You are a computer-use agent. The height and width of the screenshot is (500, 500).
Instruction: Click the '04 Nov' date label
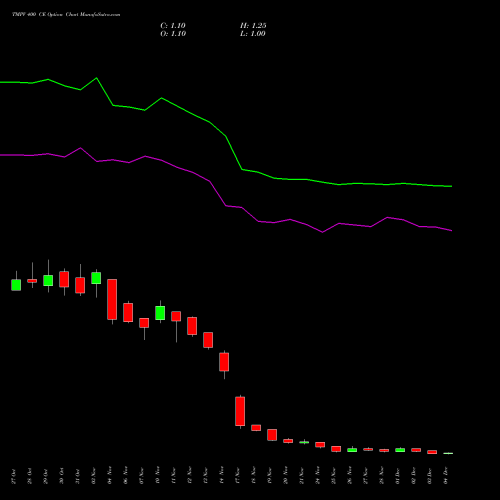coord(110,476)
